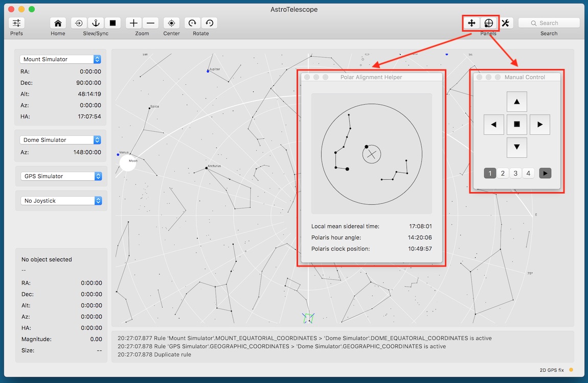Zoom out with the minus button
This screenshot has width=588, height=383.
pyautogui.click(x=150, y=23)
